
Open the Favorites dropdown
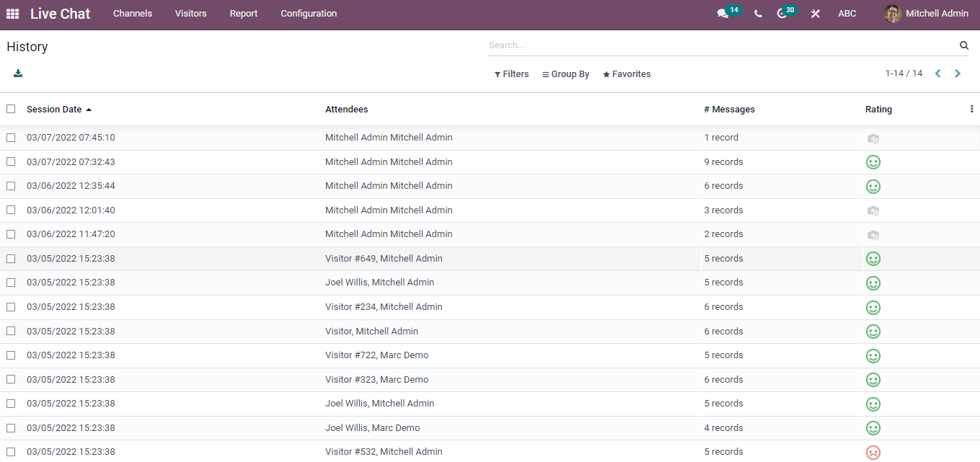click(627, 74)
